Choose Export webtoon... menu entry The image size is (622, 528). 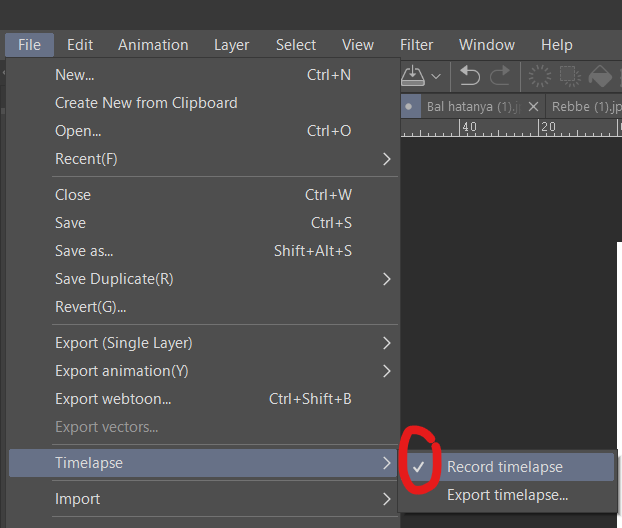pos(203,399)
